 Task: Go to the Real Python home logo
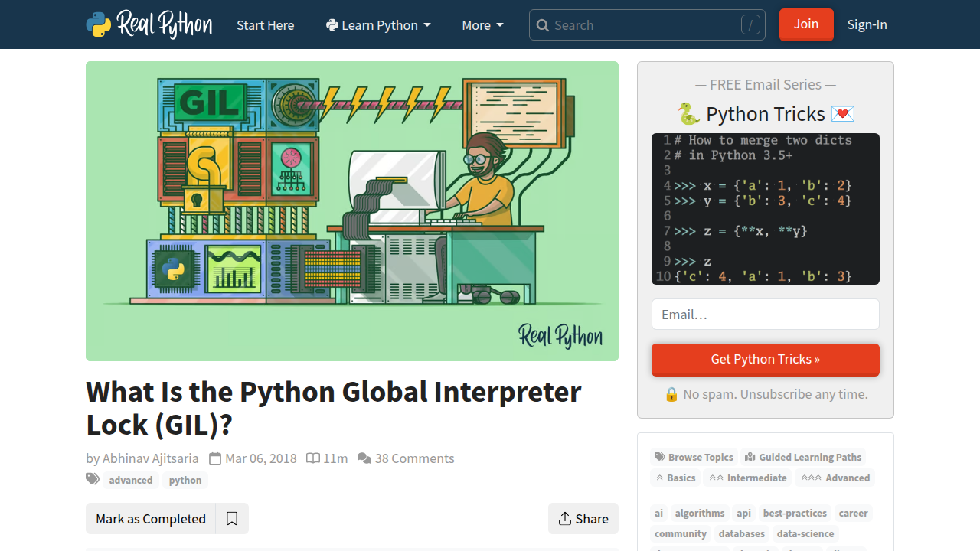coord(149,24)
